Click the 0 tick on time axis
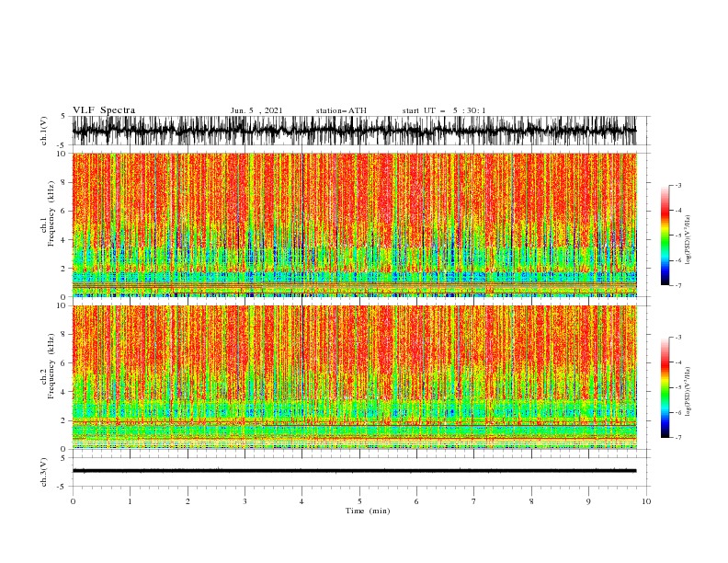This screenshot has height=563, width=728. click(x=73, y=501)
